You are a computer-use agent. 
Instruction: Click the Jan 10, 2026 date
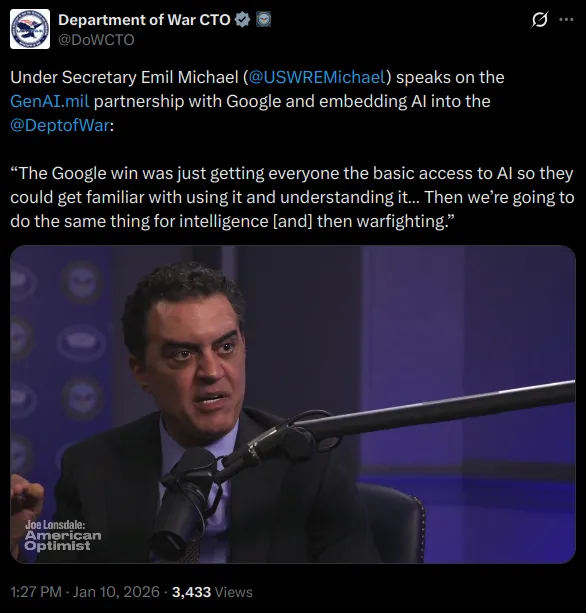pyautogui.click(x=116, y=592)
